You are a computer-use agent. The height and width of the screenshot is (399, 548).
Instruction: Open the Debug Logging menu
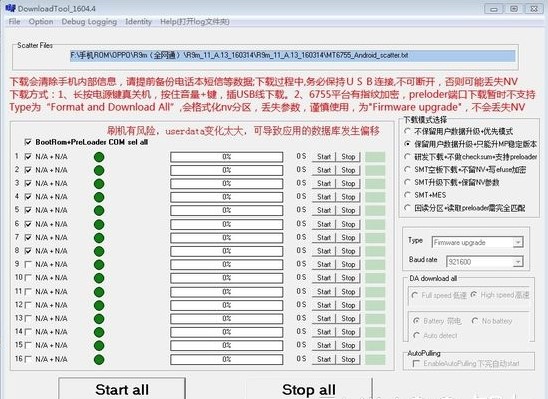[89, 22]
